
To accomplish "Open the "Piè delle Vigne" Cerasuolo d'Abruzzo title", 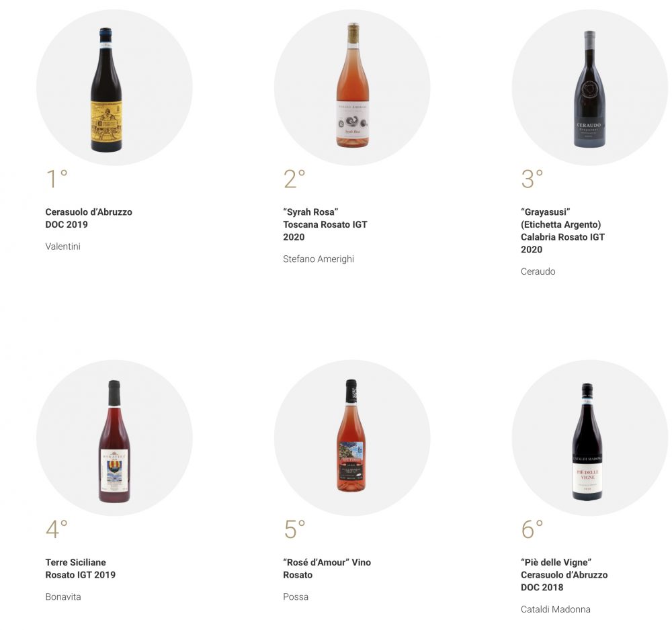I will pyautogui.click(x=564, y=574).
